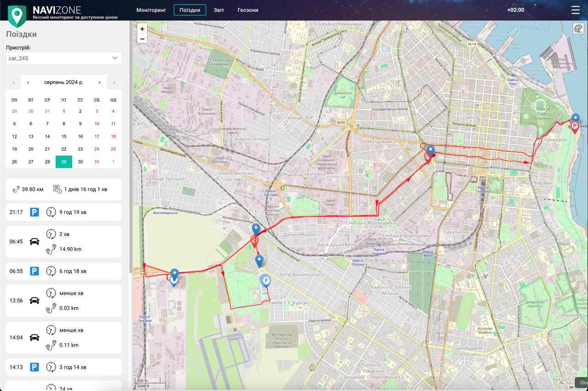The width and height of the screenshot is (588, 391).
Task: Open the hamburger menu in header
Action: click(575, 10)
